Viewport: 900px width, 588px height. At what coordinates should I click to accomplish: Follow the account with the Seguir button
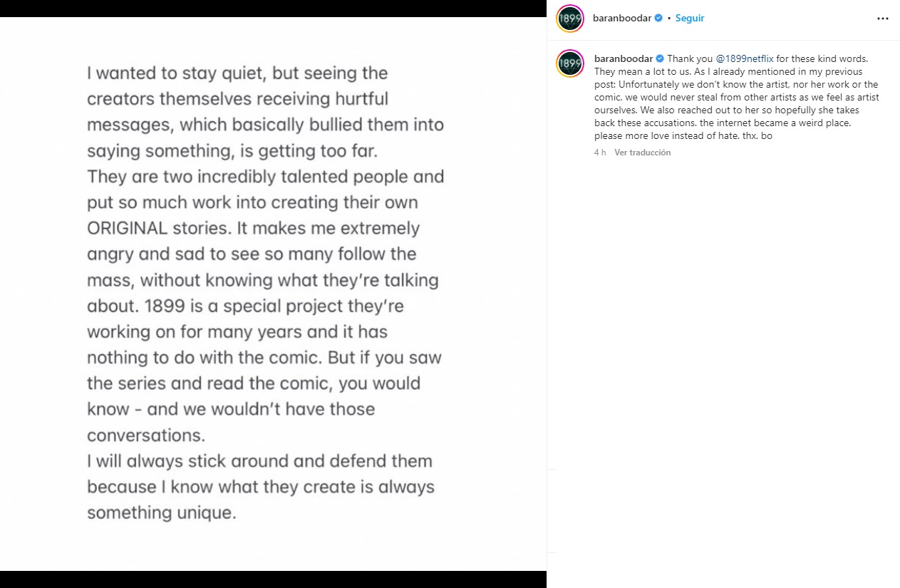pyautogui.click(x=690, y=19)
